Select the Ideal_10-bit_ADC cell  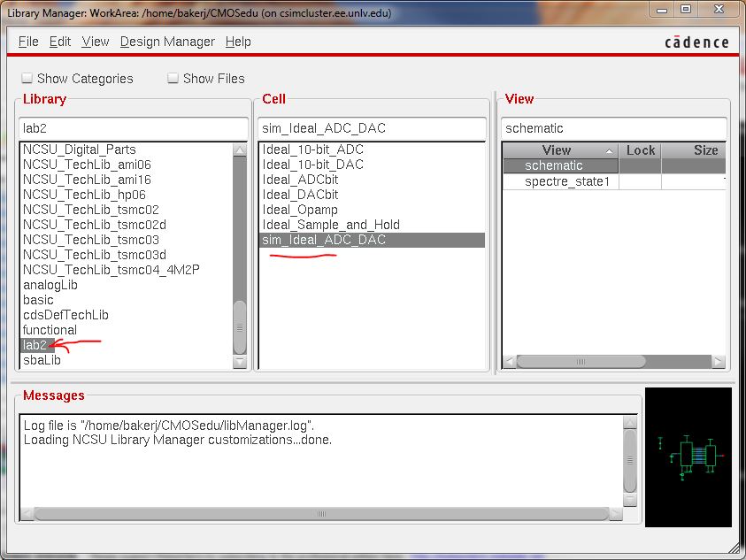313,150
